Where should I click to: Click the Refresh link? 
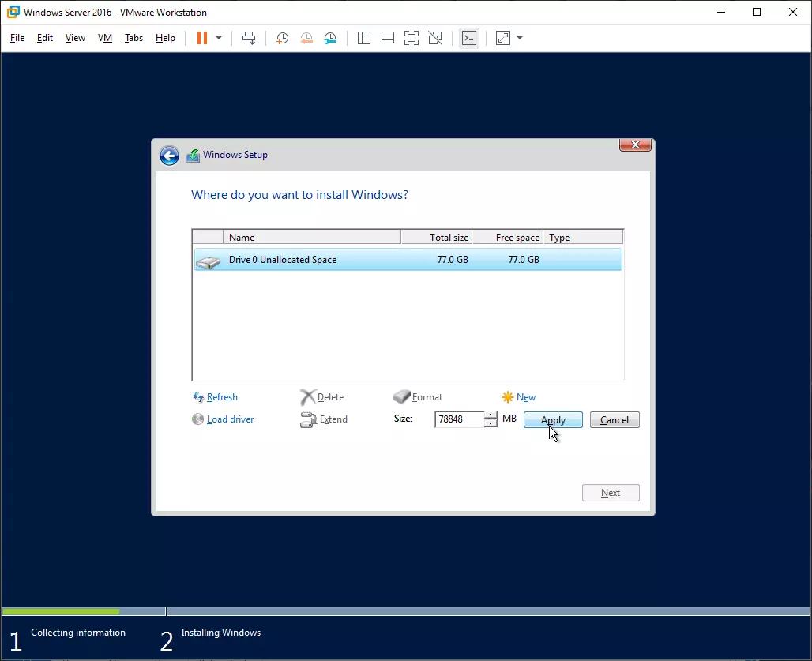pos(222,397)
